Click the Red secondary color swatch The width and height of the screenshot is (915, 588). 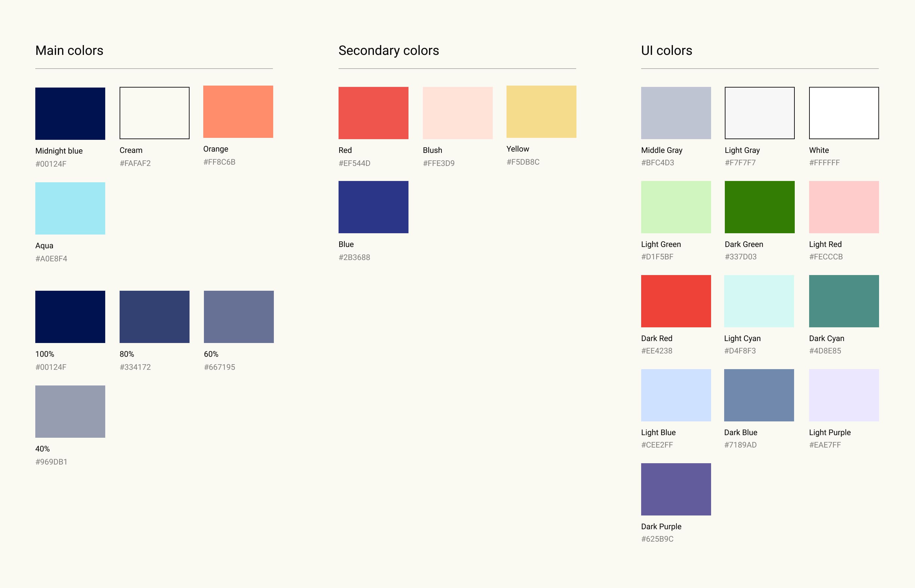(x=373, y=113)
